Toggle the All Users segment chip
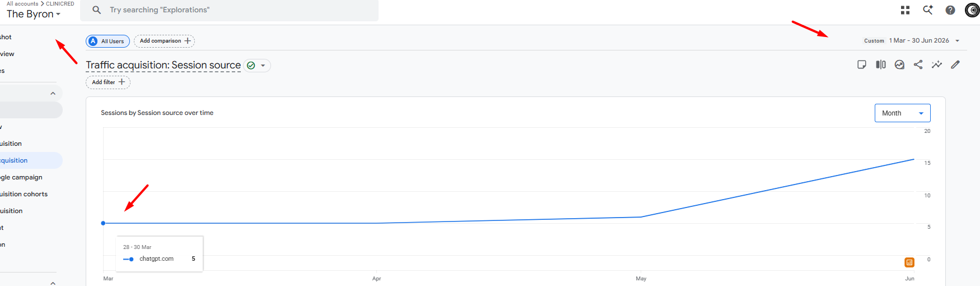The image size is (980, 286). [108, 41]
